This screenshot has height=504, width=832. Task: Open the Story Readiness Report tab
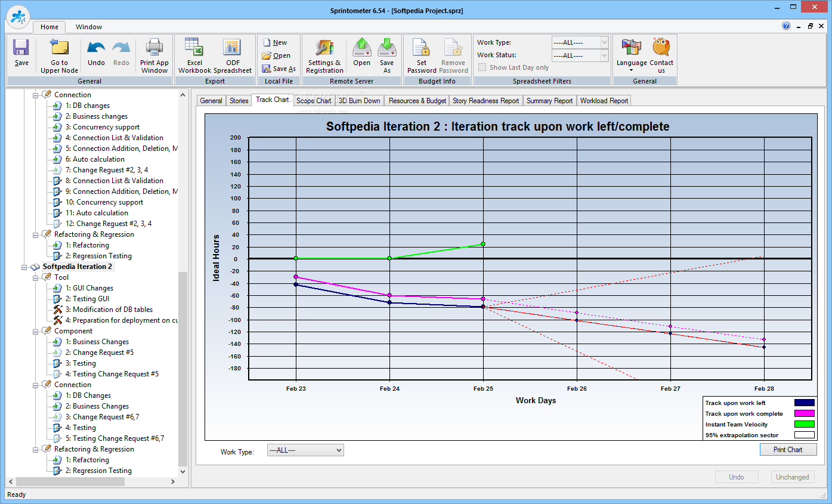[485, 101]
